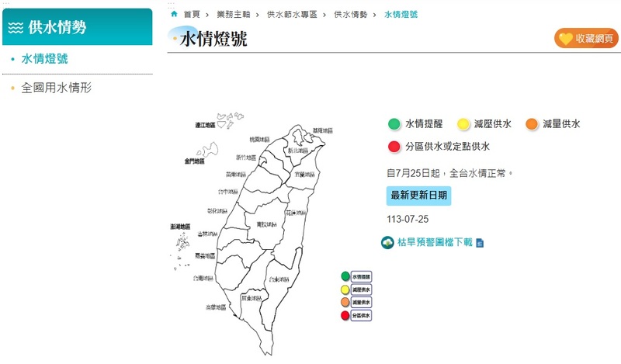Click the cloud icon before 枯旱預警圖檔下載
The height and width of the screenshot is (364, 621).
tap(387, 242)
